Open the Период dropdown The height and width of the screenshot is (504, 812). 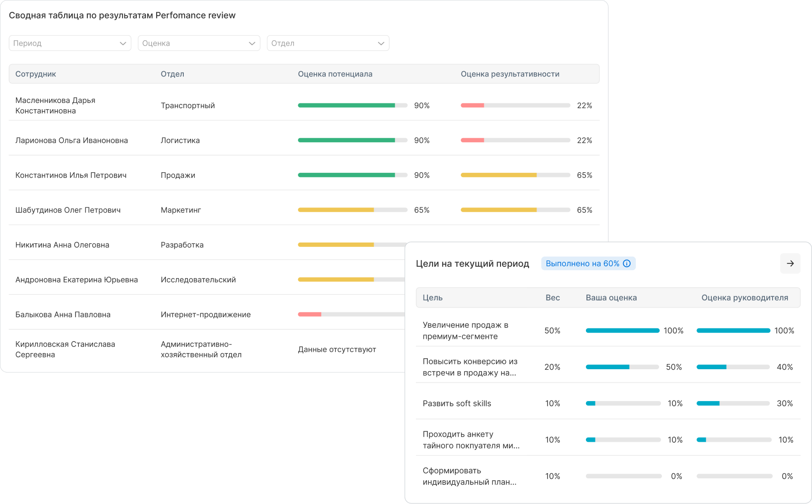click(x=70, y=43)
